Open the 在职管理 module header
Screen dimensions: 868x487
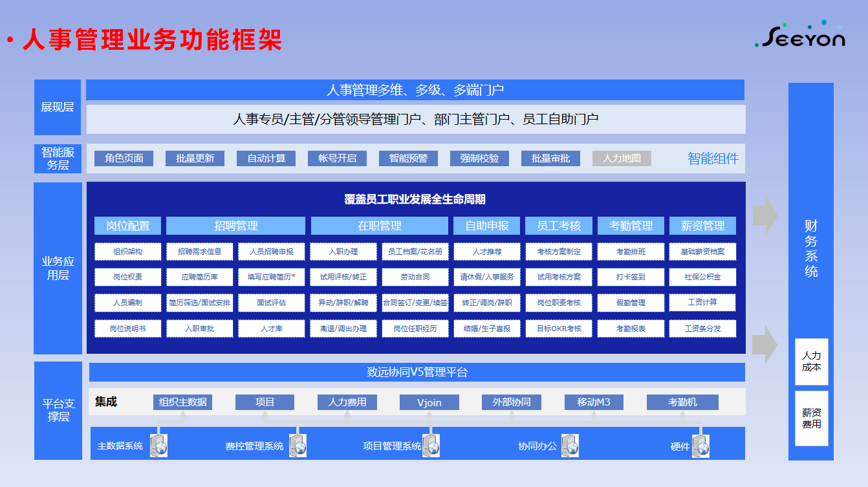(379, 226)
